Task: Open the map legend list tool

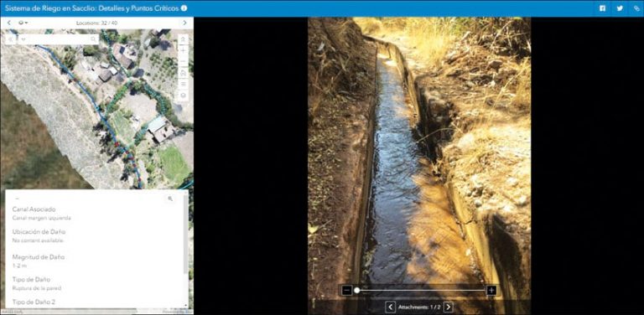Action: click(183, 84)
